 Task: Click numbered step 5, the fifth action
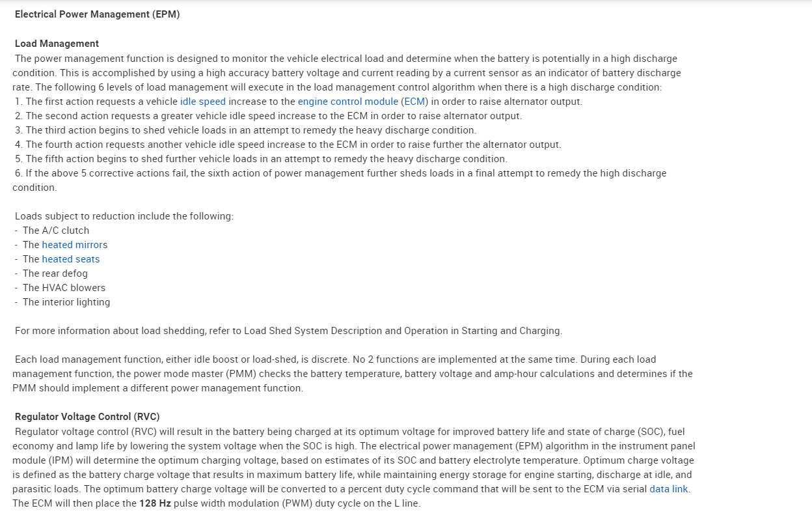(260, 159)
